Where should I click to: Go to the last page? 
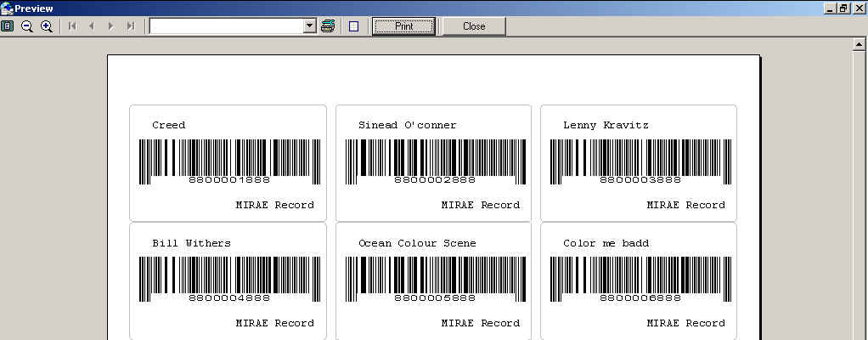[131, 26]
